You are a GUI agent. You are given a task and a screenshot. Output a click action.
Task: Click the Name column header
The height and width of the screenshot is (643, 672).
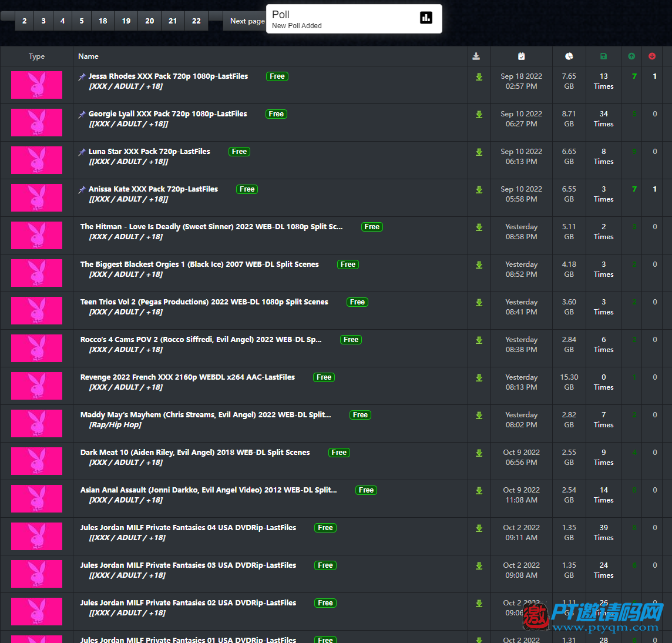pyautogui.click(x=88, y=56)
